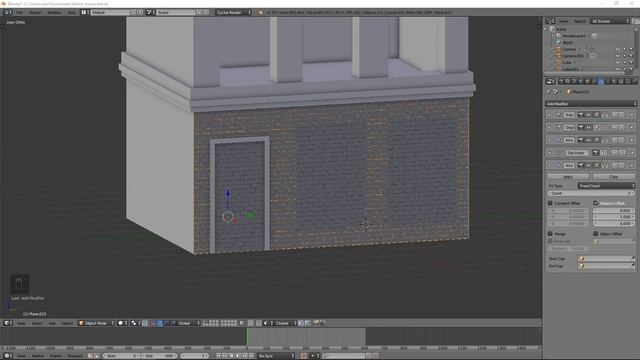Click the Array modifier Count field
The image size is (640, 360).
pos(591,193)
